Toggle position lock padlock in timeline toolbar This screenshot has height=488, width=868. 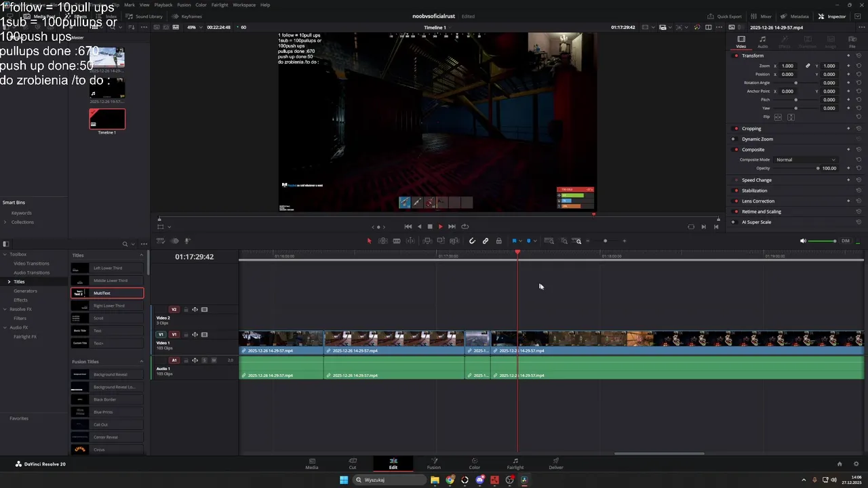[x=499, y=241]
